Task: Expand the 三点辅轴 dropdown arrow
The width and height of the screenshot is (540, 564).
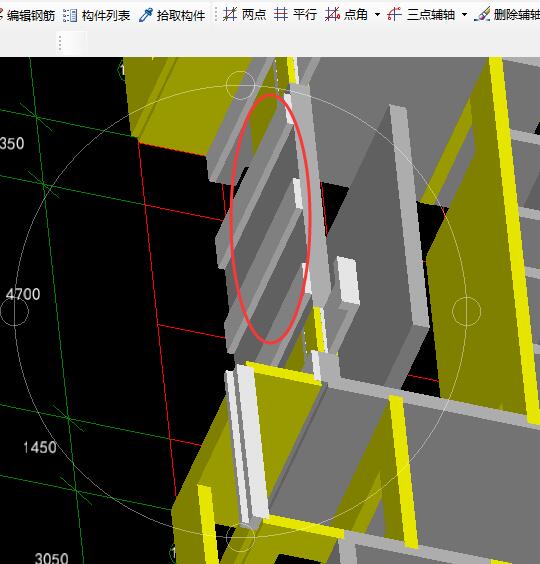Action: tap(464, 15)
